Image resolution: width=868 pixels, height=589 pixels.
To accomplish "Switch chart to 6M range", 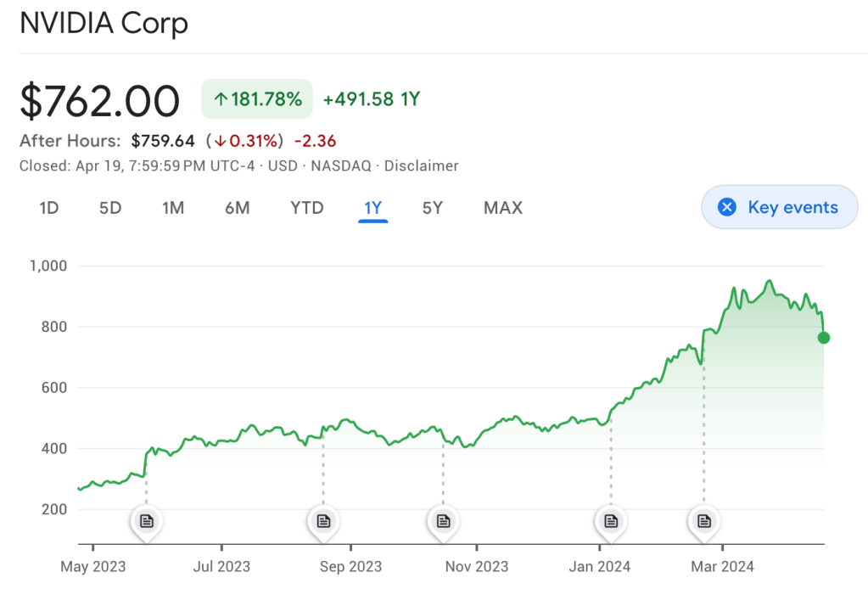I will pos(238,207).
